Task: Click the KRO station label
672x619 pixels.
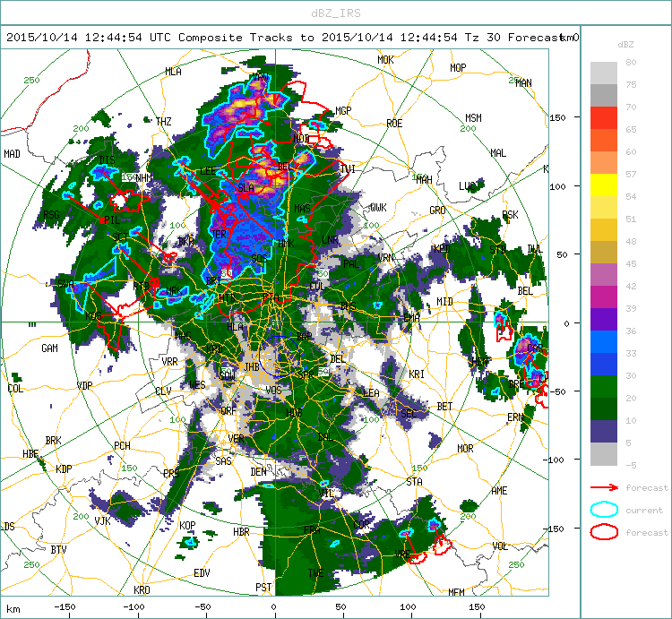Action: click(x=142, y=589)
